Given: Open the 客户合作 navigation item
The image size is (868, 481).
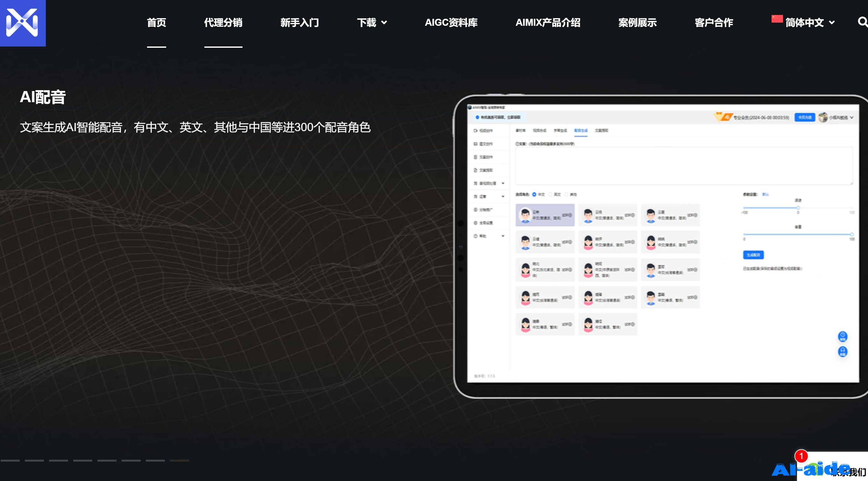Looking at the screenshot, I should pos(714,23).
